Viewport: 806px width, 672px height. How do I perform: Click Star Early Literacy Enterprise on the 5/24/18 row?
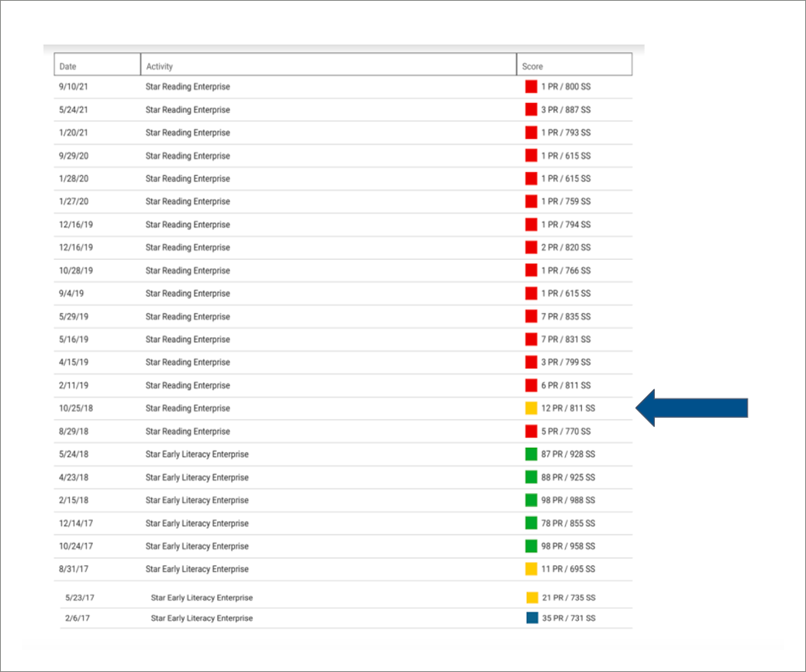click(197, 454)
